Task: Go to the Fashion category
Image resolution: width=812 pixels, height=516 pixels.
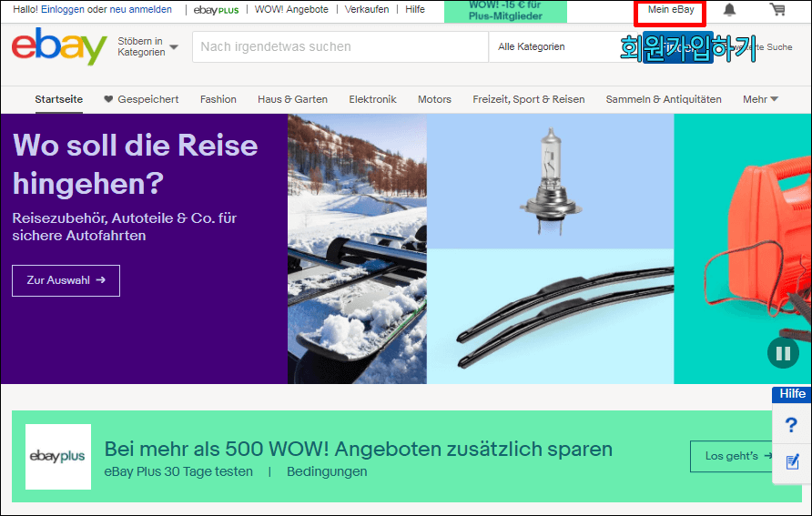Action: 218,99
